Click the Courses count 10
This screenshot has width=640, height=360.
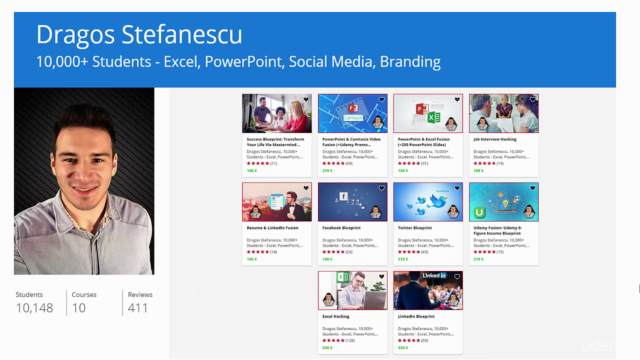[79, 308]
